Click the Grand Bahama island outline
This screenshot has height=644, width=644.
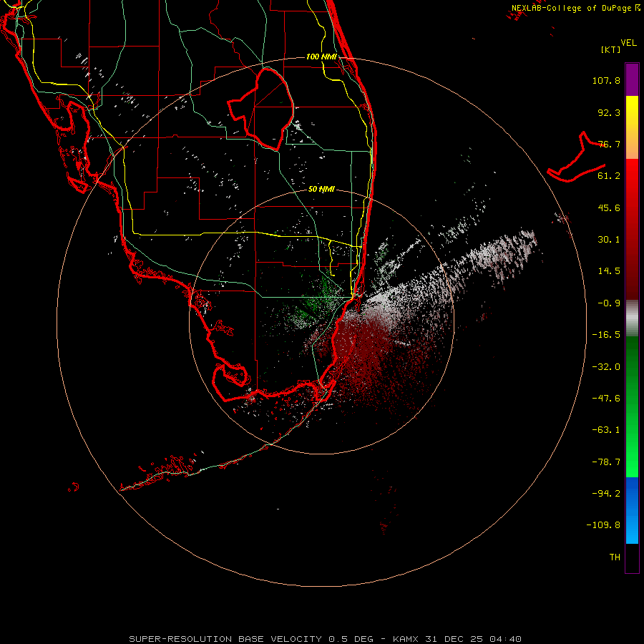tap(576, 157)
